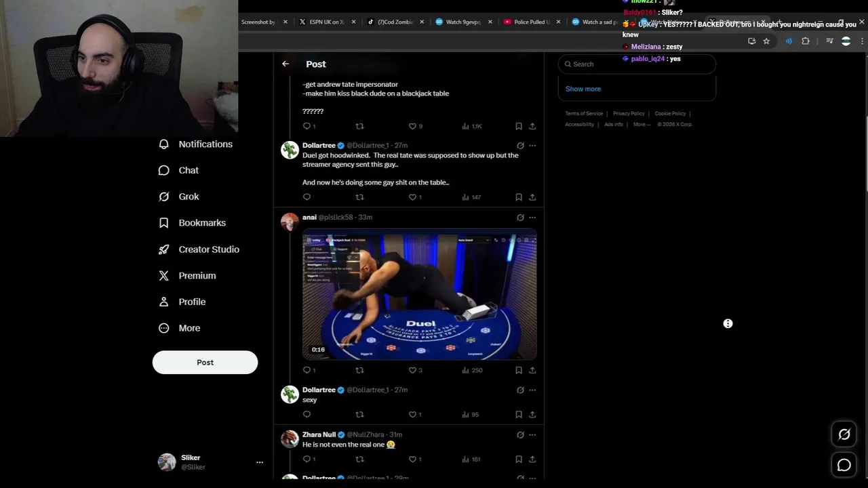View analytics showing 147 views
Image resolution: width=868 pixels, height=488 pixels.
pyautogui.click(x=471, y=197)
